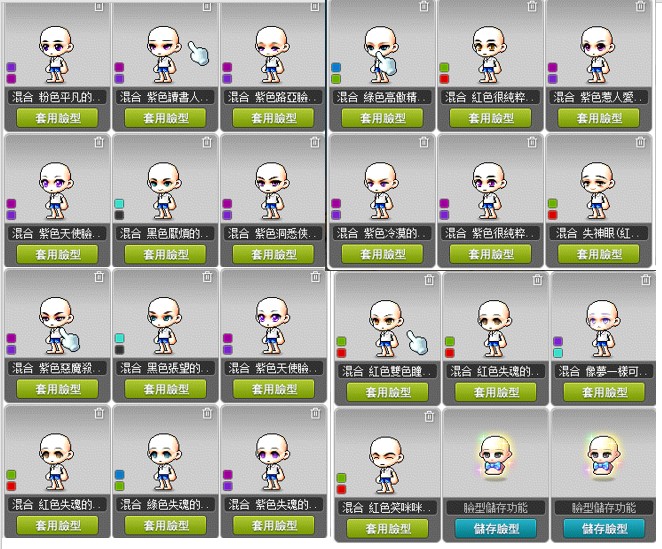Apply the 綠色高傲精 face style
Image resolution: width=662 pixels, height=549 pixels.
point(382,118)
